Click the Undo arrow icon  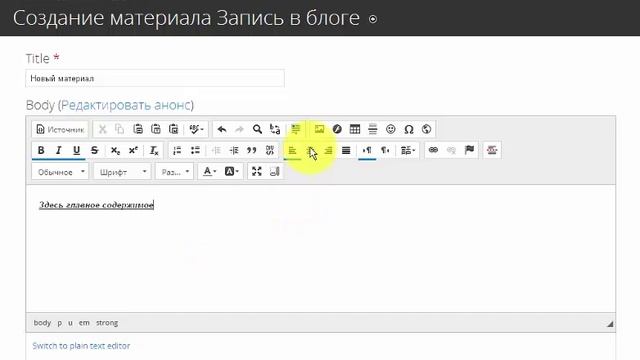(222, 129)
